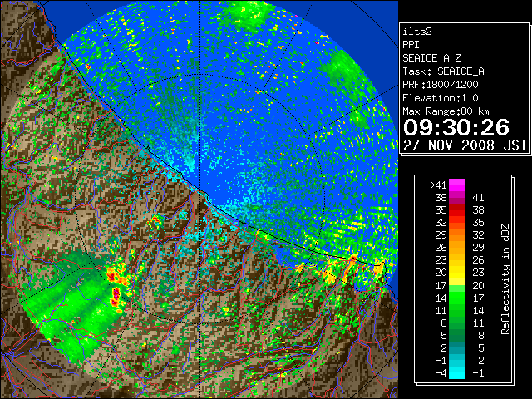Click the '>41' legend value
This screenshot has width=532, height=399.
pyautogui.click(x=438, y=185)
